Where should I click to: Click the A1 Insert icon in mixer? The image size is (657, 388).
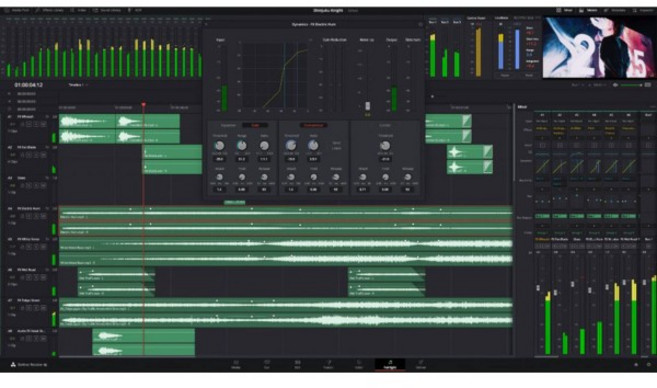coord(542,145)
